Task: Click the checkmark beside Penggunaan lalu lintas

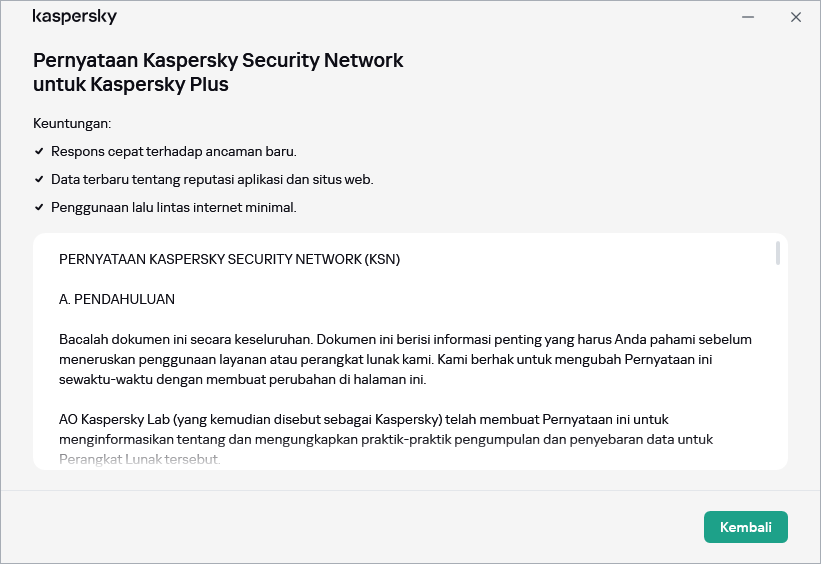Action: pyautogui.click(x=39, y=207)
